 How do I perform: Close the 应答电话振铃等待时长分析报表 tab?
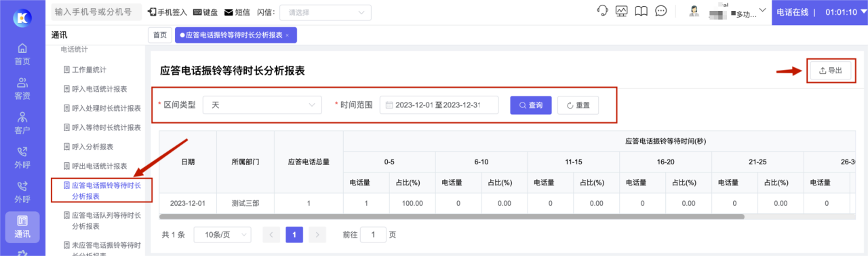(287, 35)
